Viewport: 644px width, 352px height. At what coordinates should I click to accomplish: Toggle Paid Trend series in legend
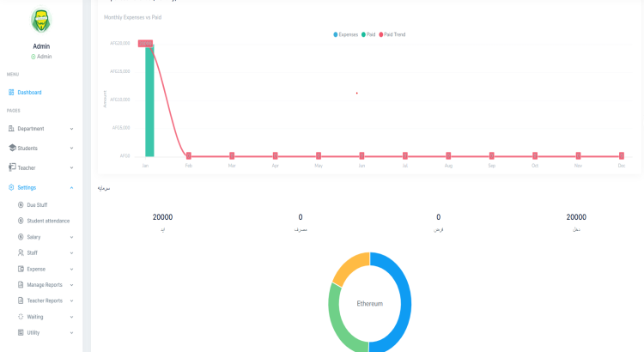point(392,34)
